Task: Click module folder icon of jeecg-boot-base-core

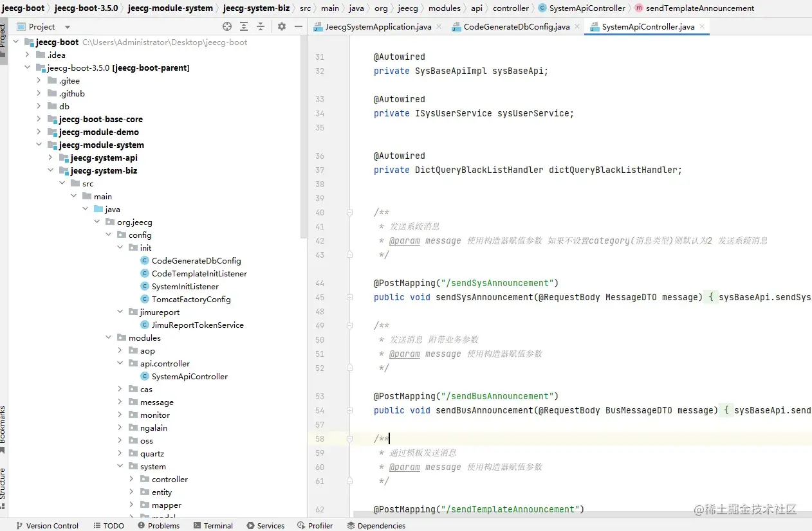Action: tap(52, 119)
